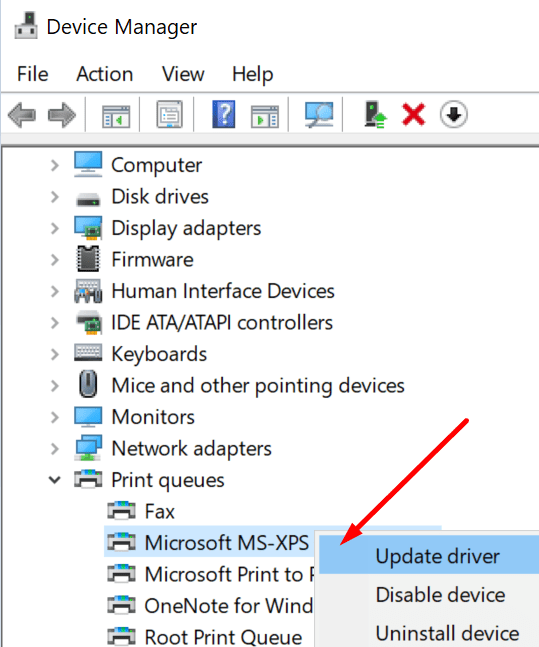Expand the Display adapters category
Screen dimensions: 539x647
pos(54,228)
